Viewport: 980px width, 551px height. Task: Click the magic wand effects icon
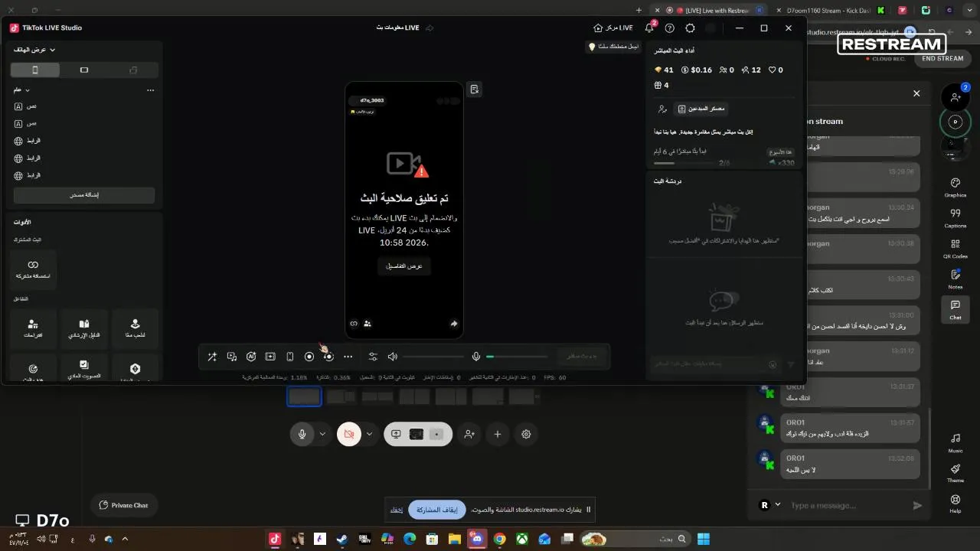click(x=212, y=357)
